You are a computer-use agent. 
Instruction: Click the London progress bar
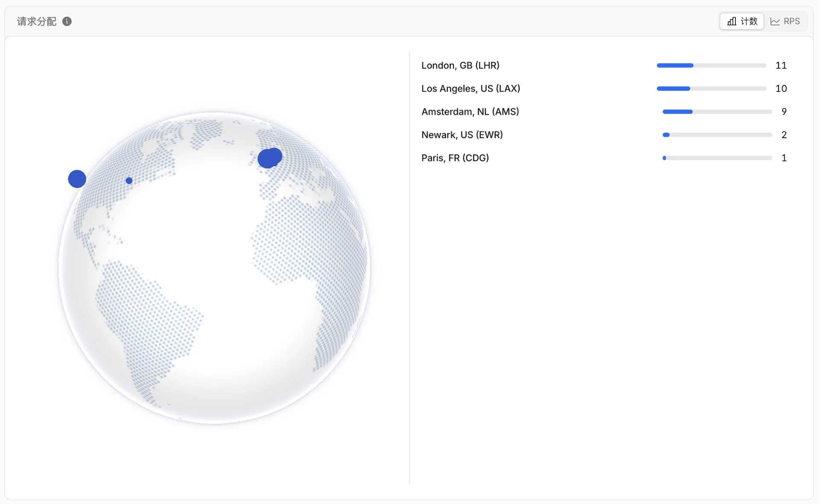pyautogui.click(x=712, y=65)
